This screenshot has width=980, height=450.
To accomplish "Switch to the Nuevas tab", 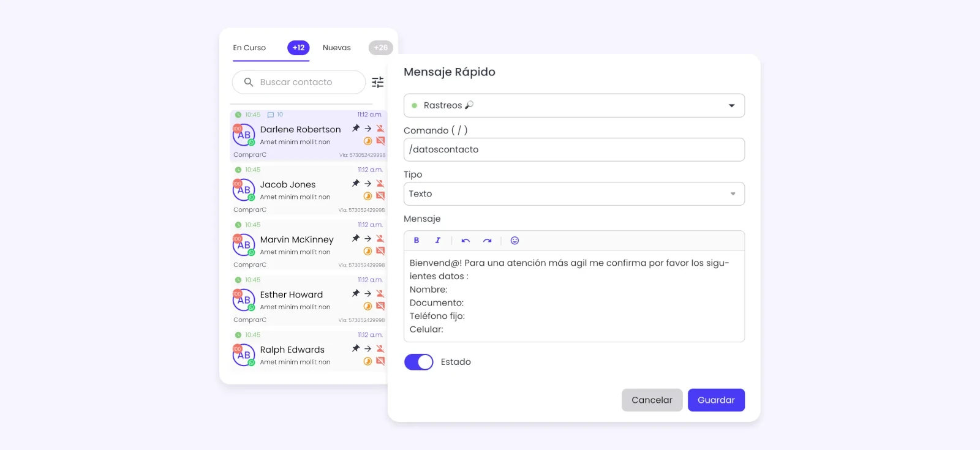I will coord(337,48).
